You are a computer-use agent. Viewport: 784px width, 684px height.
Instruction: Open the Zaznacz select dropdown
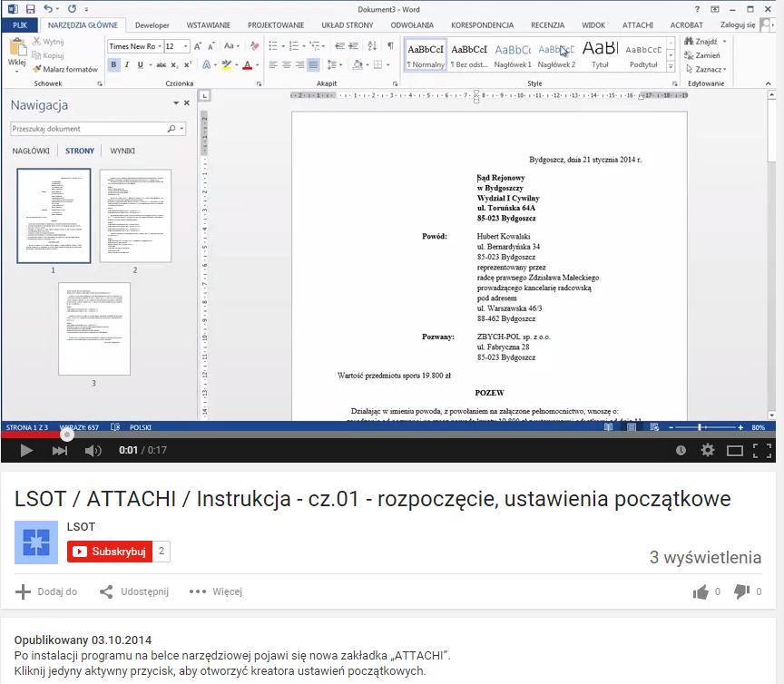[706, 70]
